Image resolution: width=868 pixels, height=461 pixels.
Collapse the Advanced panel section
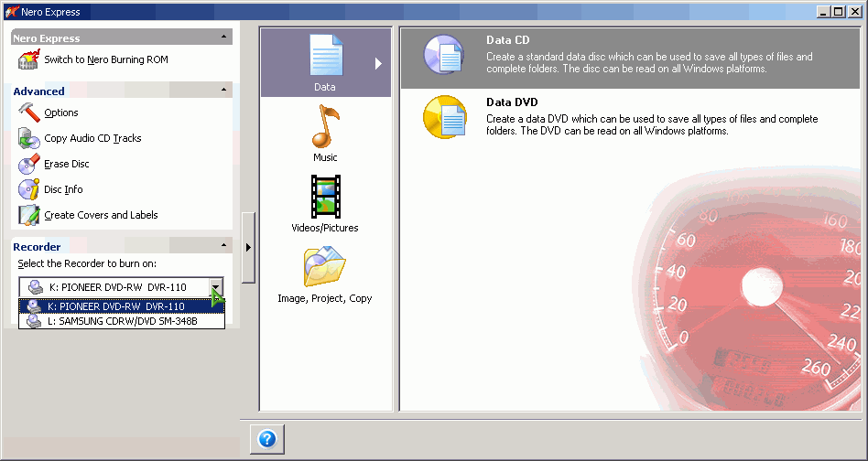click(223, 90)
